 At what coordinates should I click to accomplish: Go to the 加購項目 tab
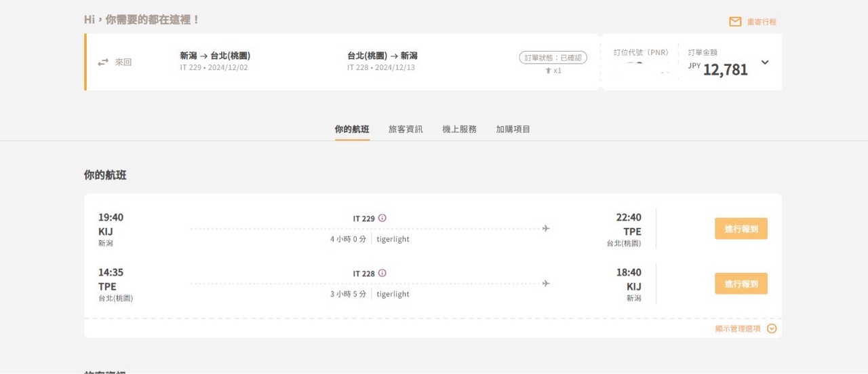[513, 129]
